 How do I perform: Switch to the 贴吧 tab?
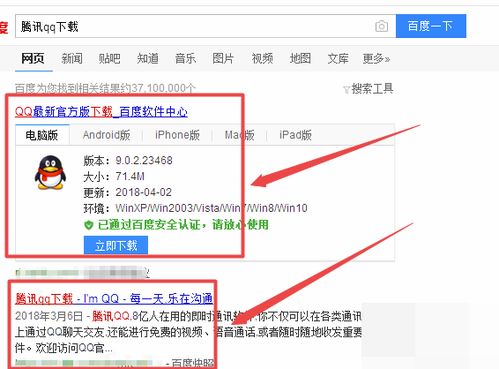pyautogui.click(x=109, y=59)
